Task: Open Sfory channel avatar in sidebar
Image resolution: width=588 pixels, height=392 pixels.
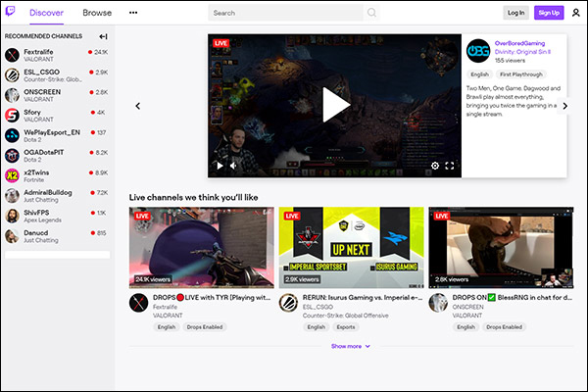Action: pyautogui.click(x=12, y=116)
